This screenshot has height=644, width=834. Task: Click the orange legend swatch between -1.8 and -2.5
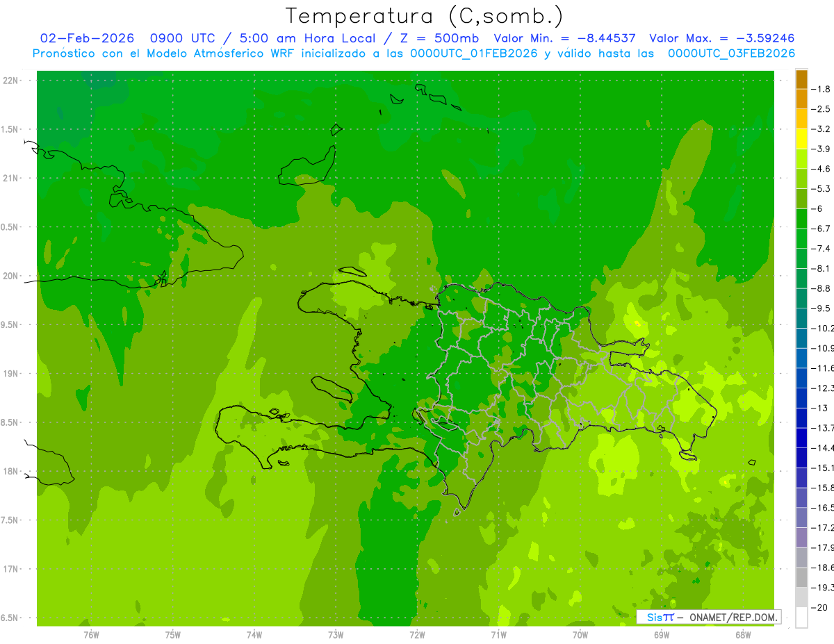[x=801, y=99]
